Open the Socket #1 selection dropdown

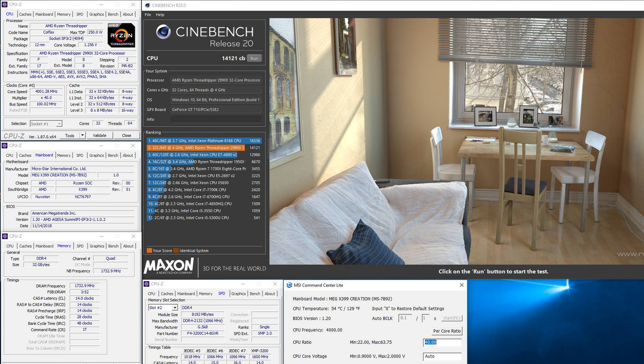pyautogui.click(x=46, y=124)
